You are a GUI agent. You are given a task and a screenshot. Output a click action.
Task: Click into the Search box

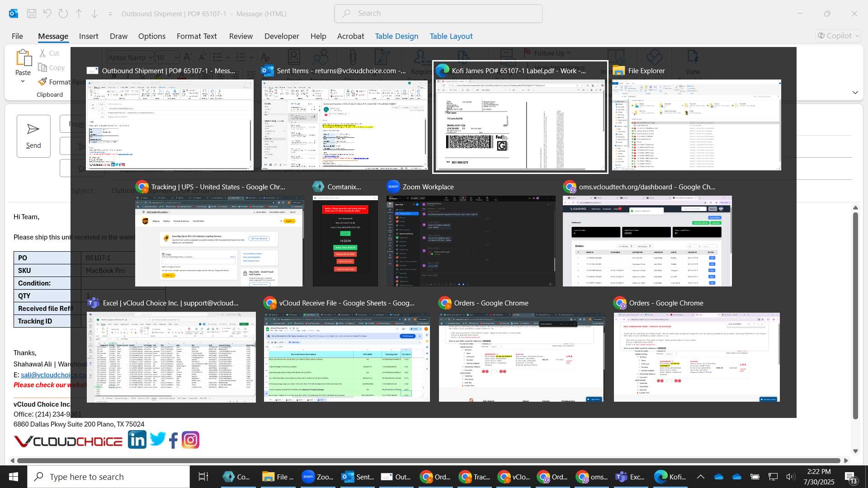[439, 14]
